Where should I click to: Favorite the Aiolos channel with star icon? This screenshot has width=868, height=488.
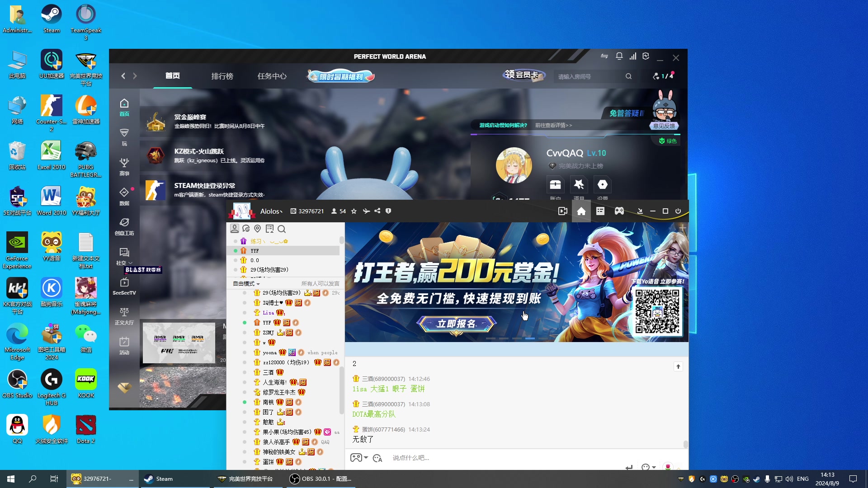354,211
